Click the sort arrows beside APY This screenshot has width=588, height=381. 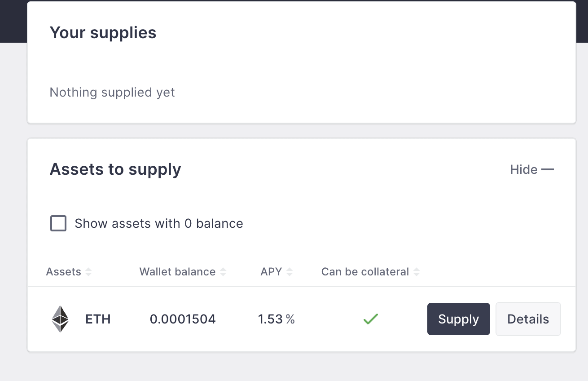pyautogui.click(x=290, y=272)
